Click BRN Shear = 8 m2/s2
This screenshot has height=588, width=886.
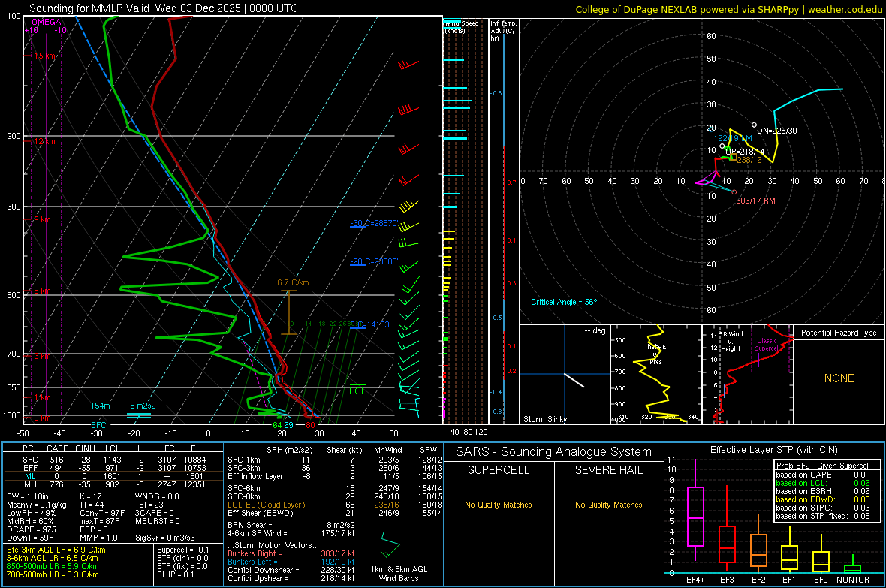pos(291,525)
